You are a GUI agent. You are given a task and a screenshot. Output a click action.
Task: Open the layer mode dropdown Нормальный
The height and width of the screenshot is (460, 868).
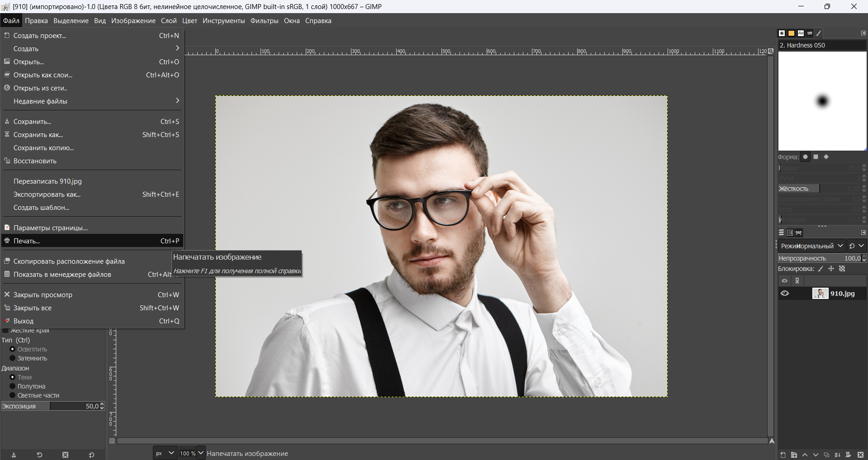click(x=812, y=246)
